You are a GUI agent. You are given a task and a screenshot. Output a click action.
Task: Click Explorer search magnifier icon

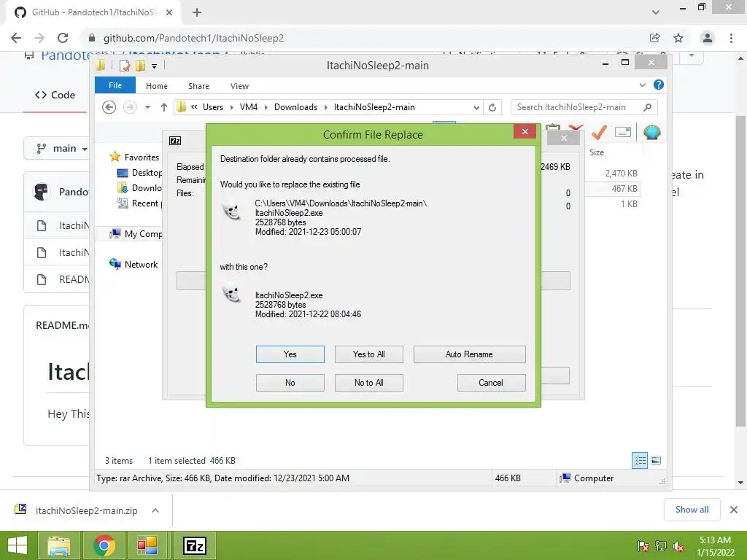pyautogui.click(x=647, y=107)
